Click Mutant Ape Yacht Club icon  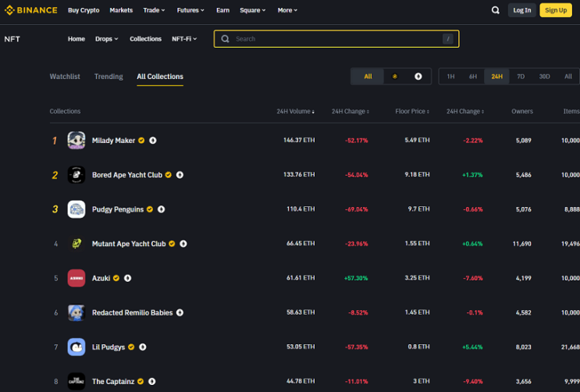77,244
